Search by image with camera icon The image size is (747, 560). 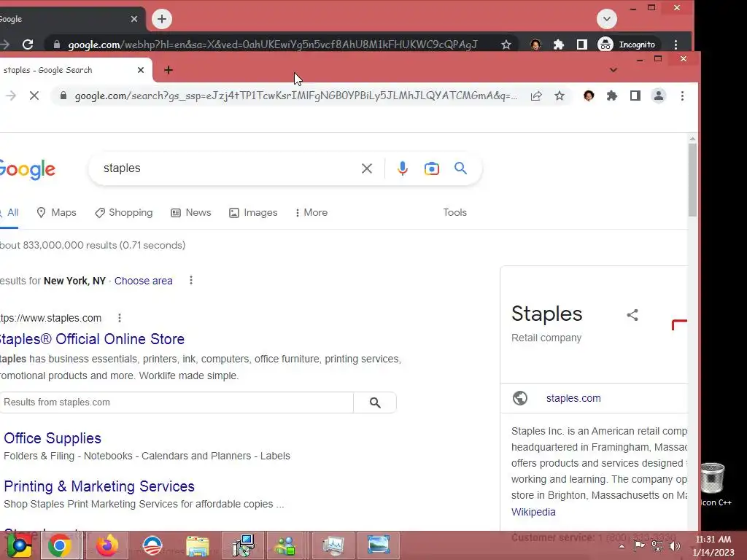click(x=432, y=168)
